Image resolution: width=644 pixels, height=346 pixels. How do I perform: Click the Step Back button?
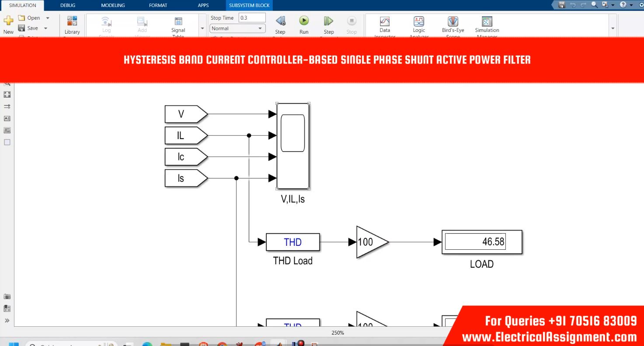point(280,21)
